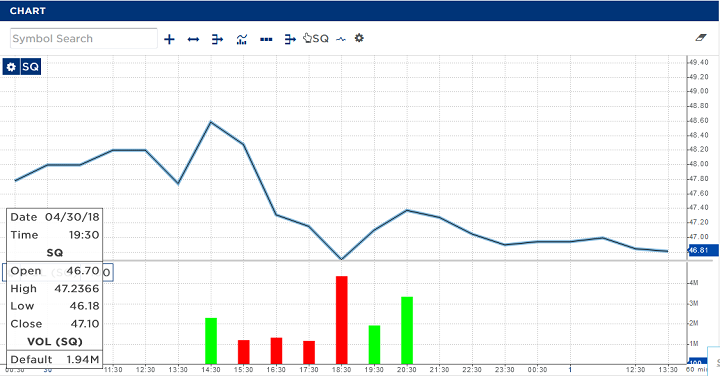Focus the Symbol Search field
Screen dimensions: 720x376
84,39
